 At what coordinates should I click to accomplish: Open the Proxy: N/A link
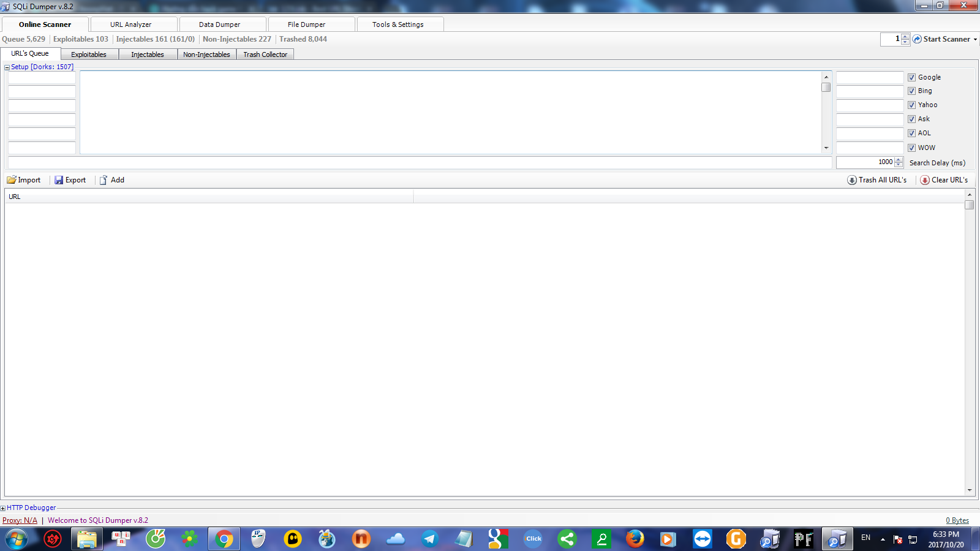point(20,520)
